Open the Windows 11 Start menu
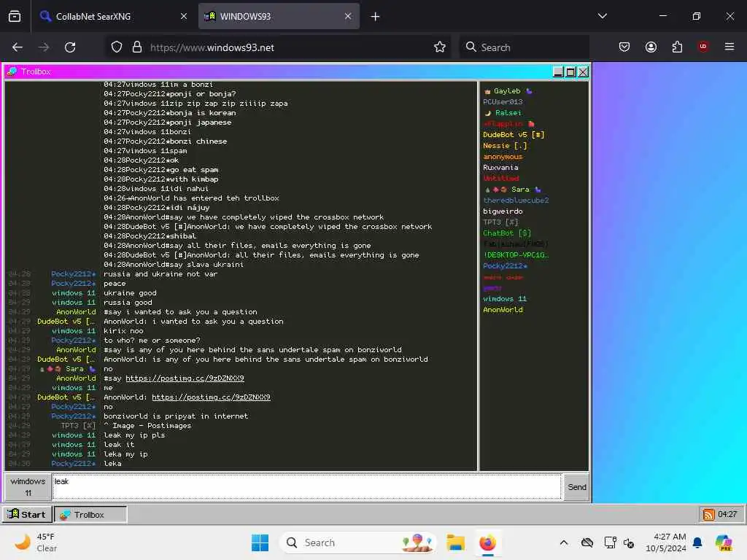Image resolution: width=747 pixels, height=560 pixels. 260,542
